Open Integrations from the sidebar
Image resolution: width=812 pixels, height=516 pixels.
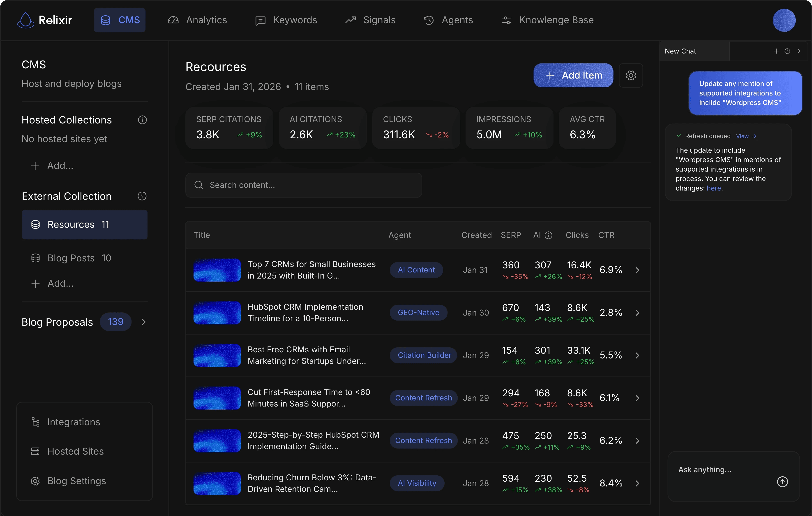point(73,422)
